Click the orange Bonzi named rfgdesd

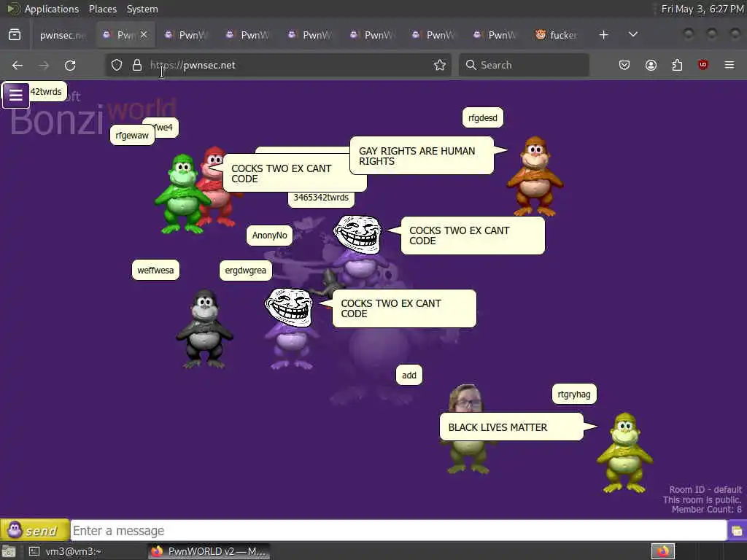coord(535,176)
